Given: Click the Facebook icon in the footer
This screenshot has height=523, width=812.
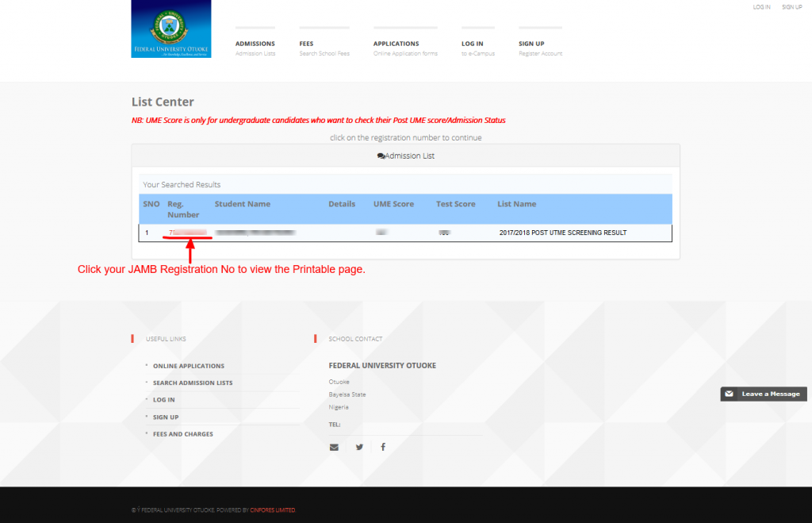Looking at the screenshot, I should click(383, 447).
